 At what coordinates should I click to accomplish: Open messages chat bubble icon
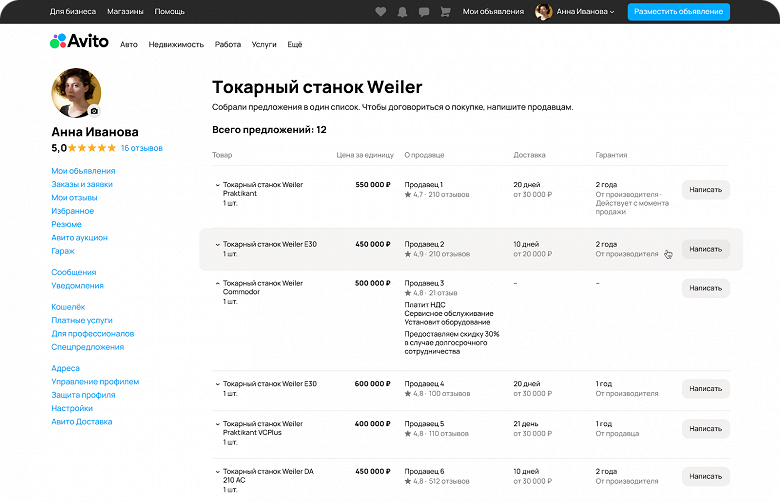coord(424,12)
